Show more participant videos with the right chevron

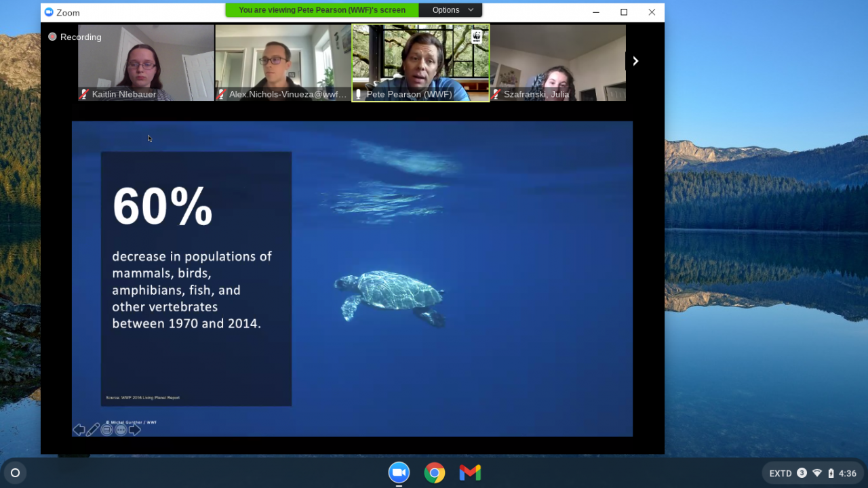635,61
